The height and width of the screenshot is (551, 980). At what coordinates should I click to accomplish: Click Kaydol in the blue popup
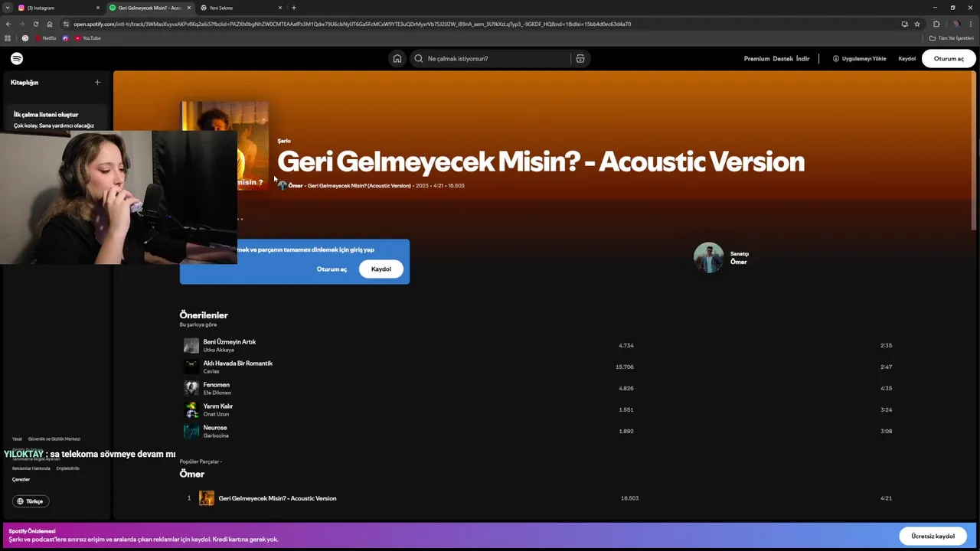381,269
